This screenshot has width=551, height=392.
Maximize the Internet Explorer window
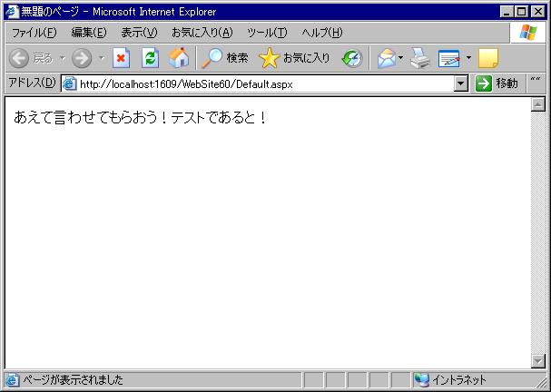[522, 12]
